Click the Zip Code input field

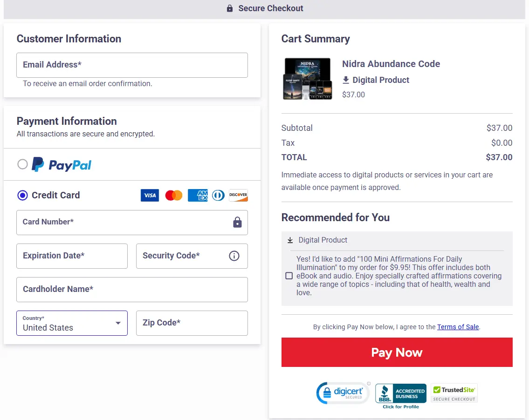click(192, 323)
